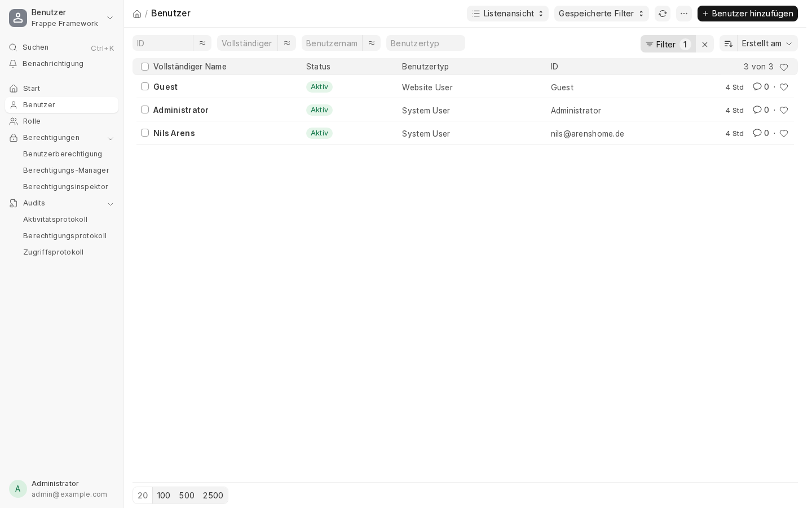The image size is (812, 508).
Task: Click the approx operator icon next to Vollständiger filter
Action: [287, 43]
